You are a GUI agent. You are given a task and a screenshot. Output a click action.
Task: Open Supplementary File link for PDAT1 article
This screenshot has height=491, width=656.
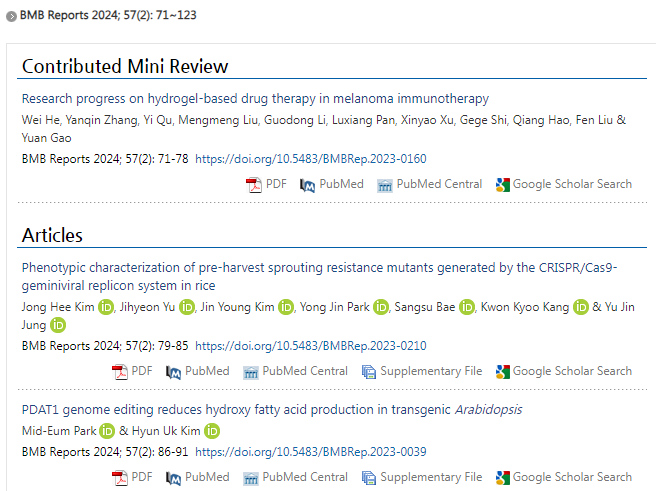click(431, 478)
